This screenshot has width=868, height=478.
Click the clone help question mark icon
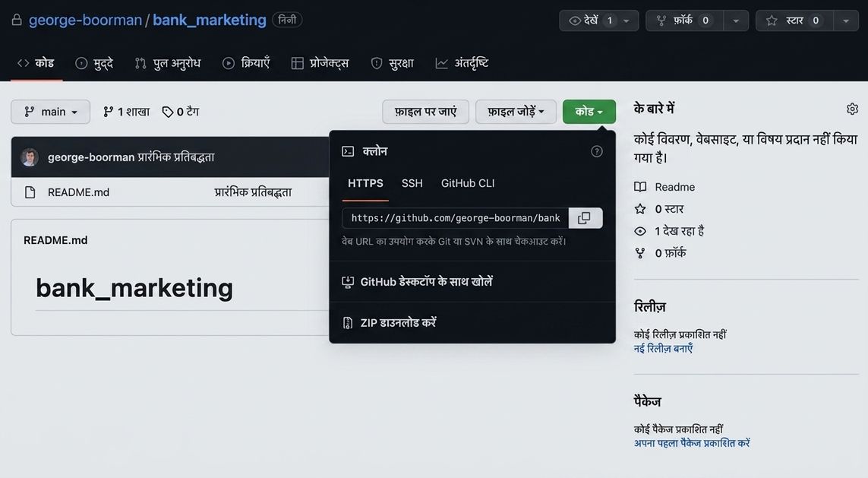pos(597,151)
